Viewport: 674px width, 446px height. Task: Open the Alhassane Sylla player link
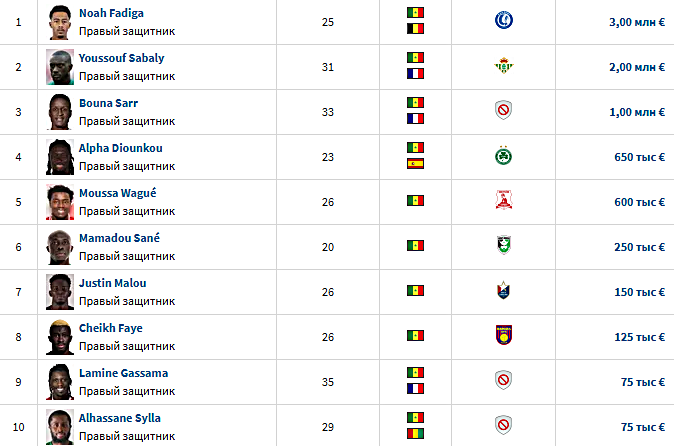pos(120,418)
